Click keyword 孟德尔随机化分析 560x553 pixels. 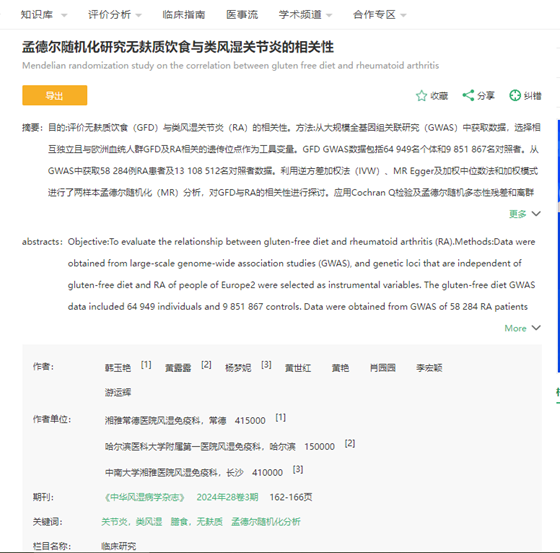point(266,522)
